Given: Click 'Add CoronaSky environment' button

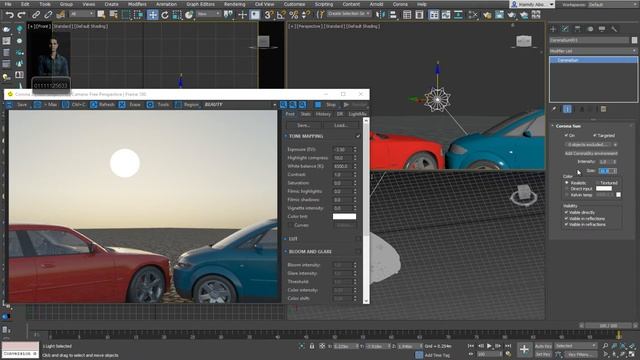Looking at the screenshot, I should 591,153.
